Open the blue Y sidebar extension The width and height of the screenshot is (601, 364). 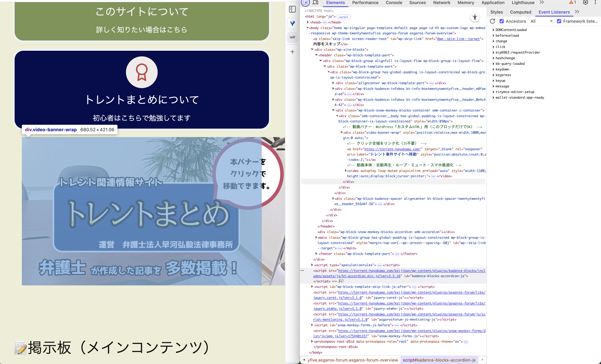(x=292, y=23)
